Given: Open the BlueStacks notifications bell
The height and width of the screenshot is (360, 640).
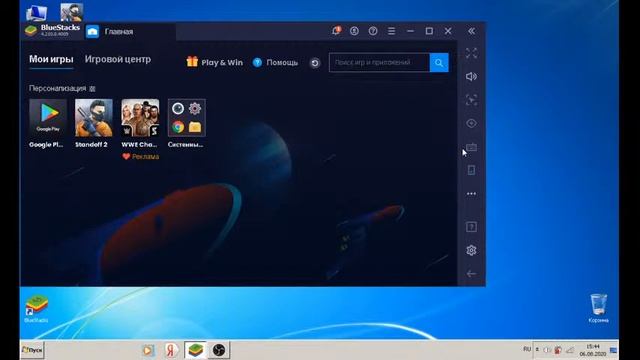Looking at the screenshot, I should click(336, 31).
